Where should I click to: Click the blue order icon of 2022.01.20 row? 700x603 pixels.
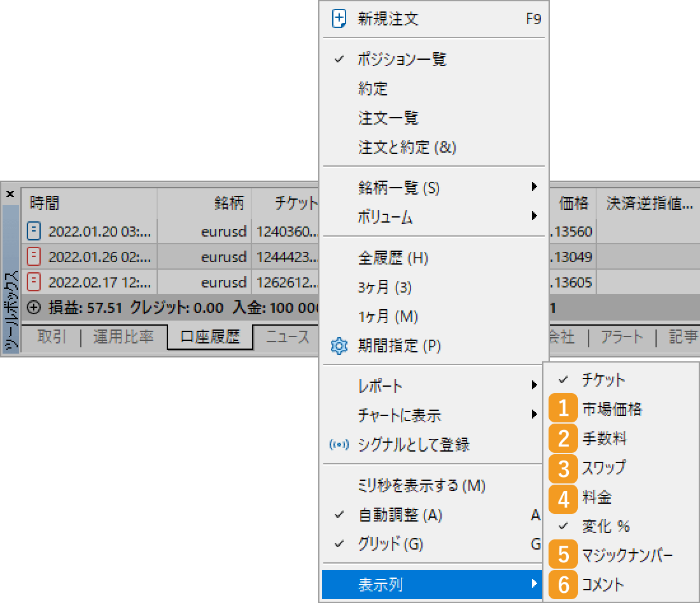(34, 231)
